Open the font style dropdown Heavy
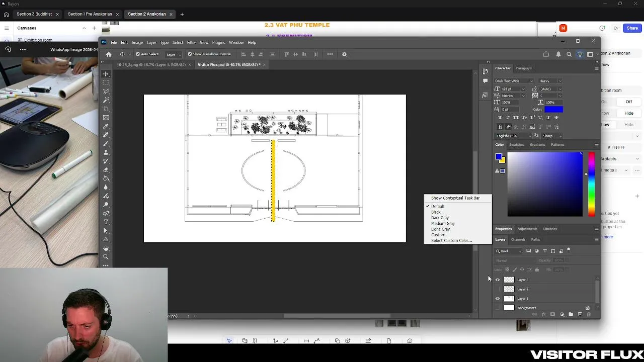Viewport: 644px width, 362px height. pyautogui.click(x=550, y=81)
